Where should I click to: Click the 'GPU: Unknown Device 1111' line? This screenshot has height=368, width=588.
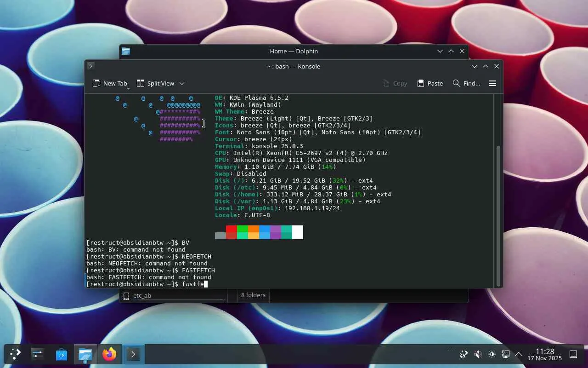290,160
